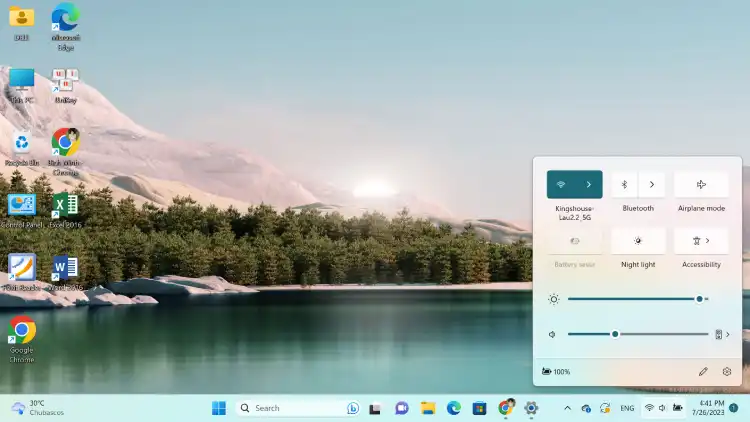Click the tray volume speaker icon

662,408
